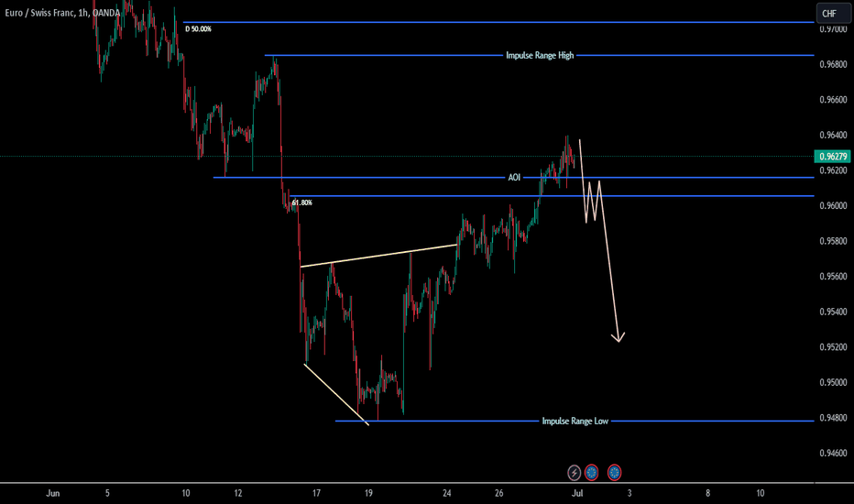The image size is (854, 504).
Task: Select the '61.80%' retracement label
Action: click(301, 203)
